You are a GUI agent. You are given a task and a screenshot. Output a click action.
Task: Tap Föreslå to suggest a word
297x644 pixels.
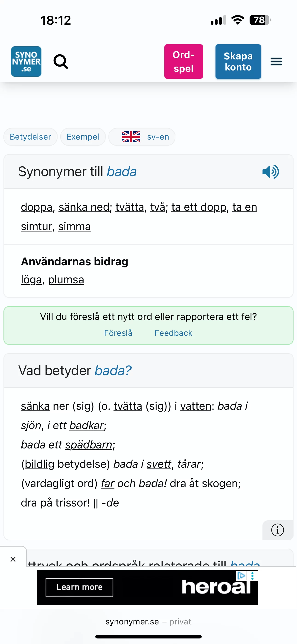pos(118,333)
